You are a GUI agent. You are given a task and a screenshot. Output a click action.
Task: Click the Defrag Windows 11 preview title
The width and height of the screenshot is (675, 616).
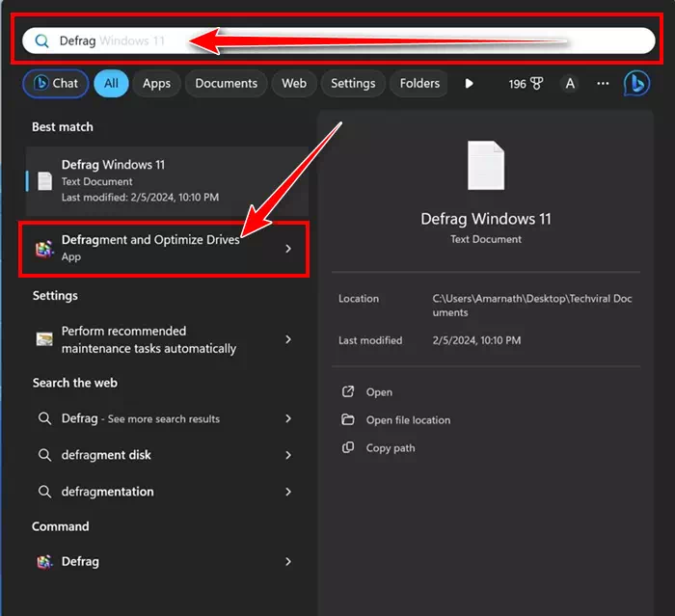pos(486,219)
